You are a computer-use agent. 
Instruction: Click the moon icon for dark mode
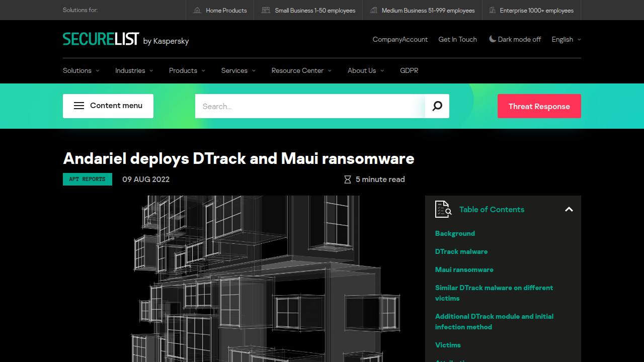(x=493, y=39)
